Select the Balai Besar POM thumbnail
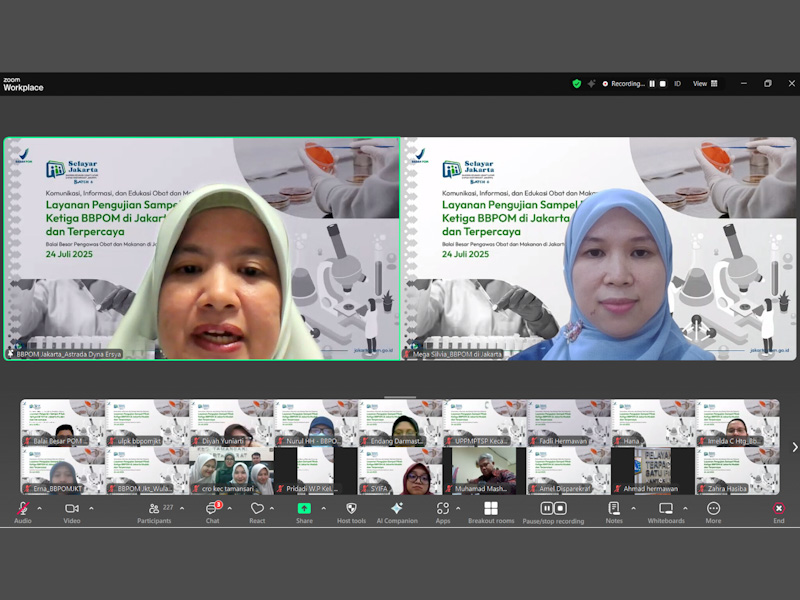 pyautogui.click(x=62, y=423)
